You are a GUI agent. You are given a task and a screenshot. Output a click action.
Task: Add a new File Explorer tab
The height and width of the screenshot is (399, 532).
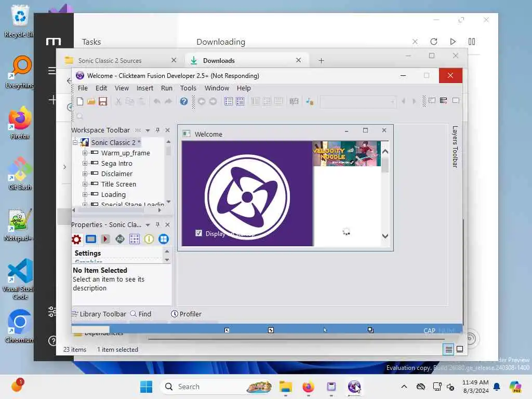point(321,61)
